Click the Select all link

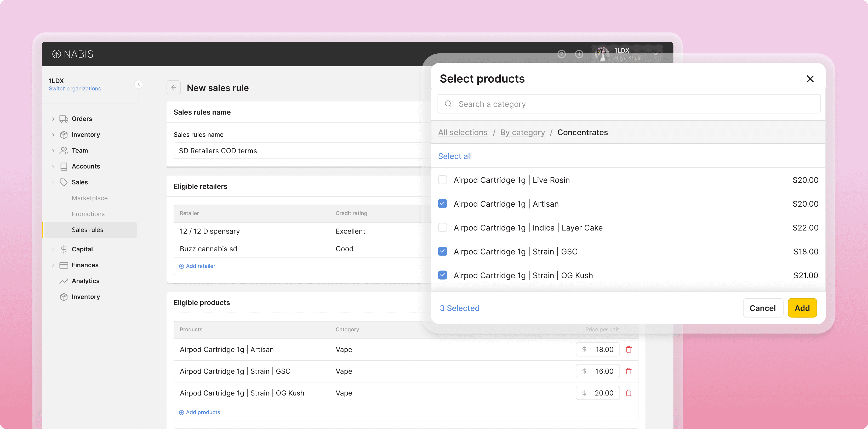pos(455,156)
